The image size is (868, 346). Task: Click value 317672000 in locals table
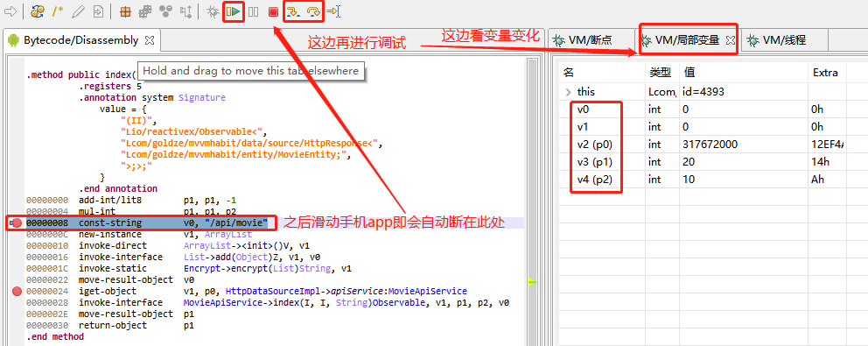[x=710, y=145]
